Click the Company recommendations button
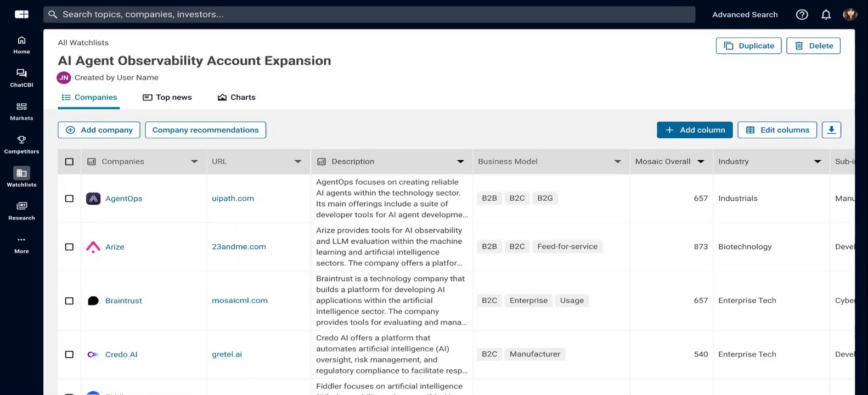This screenshot has height=395, width=868. tap(205, 130)
